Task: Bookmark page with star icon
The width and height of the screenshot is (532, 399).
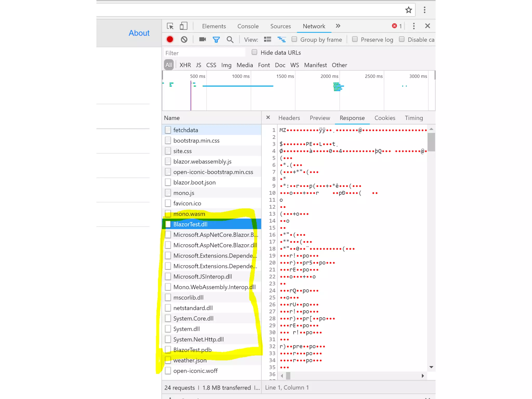Action: (x=409, y=10)
